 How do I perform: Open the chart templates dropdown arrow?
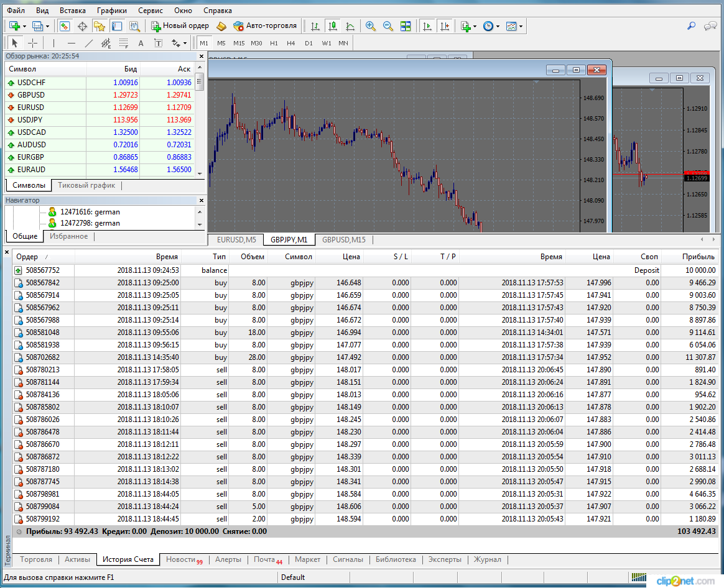[521, 26]
